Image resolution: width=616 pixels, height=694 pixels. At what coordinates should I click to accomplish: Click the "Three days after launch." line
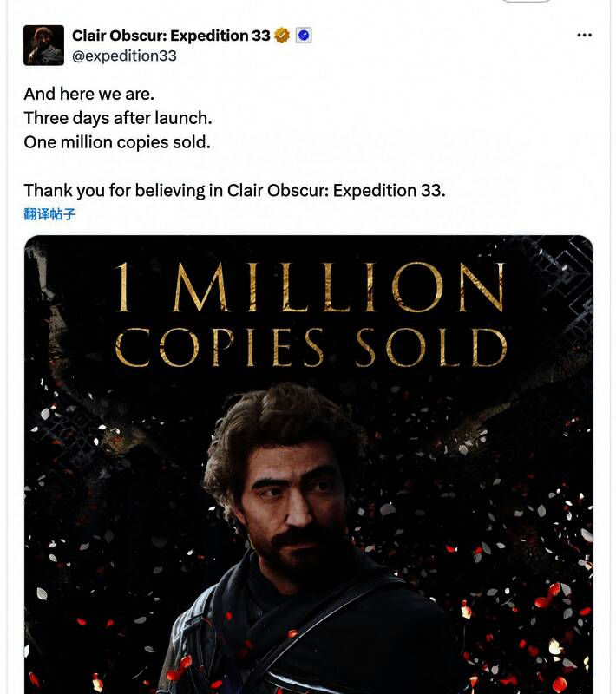[117, 117]
